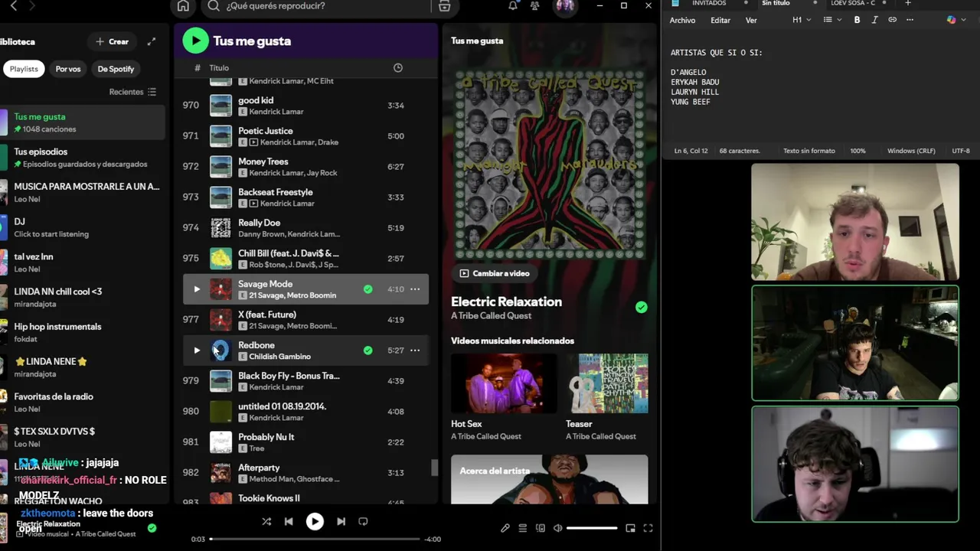This screenshot has height=551, width=980.
Task: Toggle liked check on Redbone
Action: coord(368,350)
